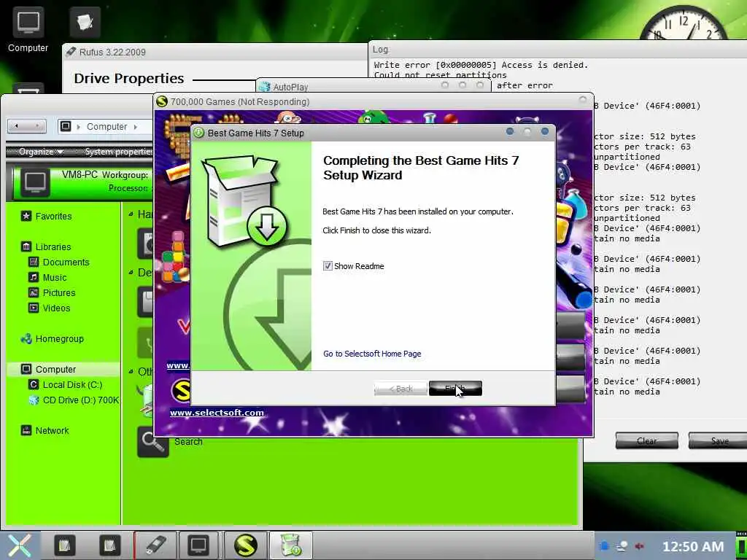The height and width of the screenshot is (560, 747).
Task: Select the Libraries icon in navigation pane
Action: click(26, 246)
